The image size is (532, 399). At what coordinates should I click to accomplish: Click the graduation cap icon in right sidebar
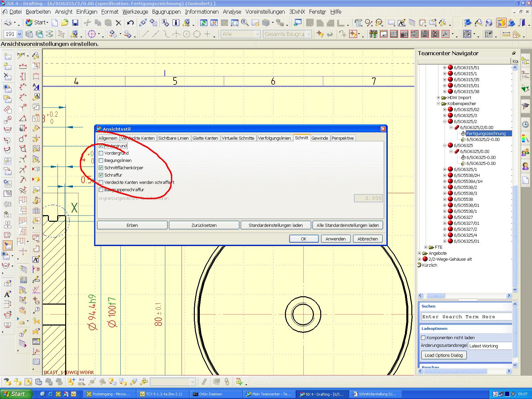pyautogui.click(x=525, y=106)
